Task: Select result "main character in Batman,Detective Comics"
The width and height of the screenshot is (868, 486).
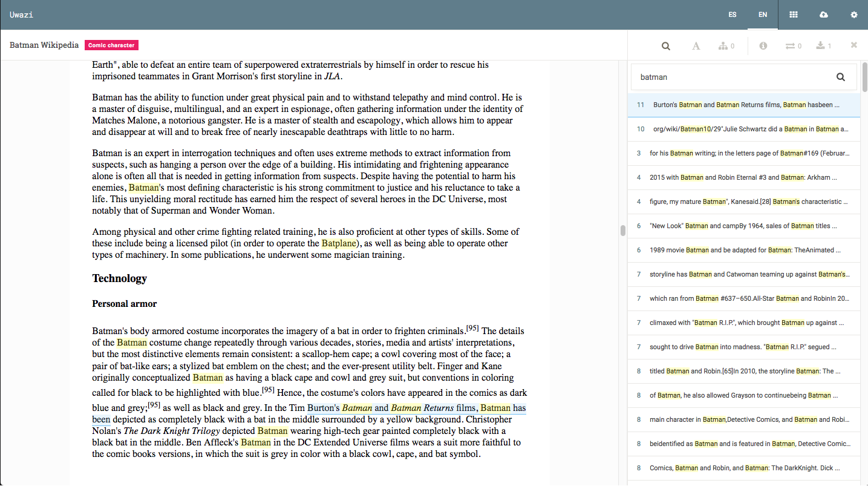Action: pyautogui.click(x=744, y=419)
